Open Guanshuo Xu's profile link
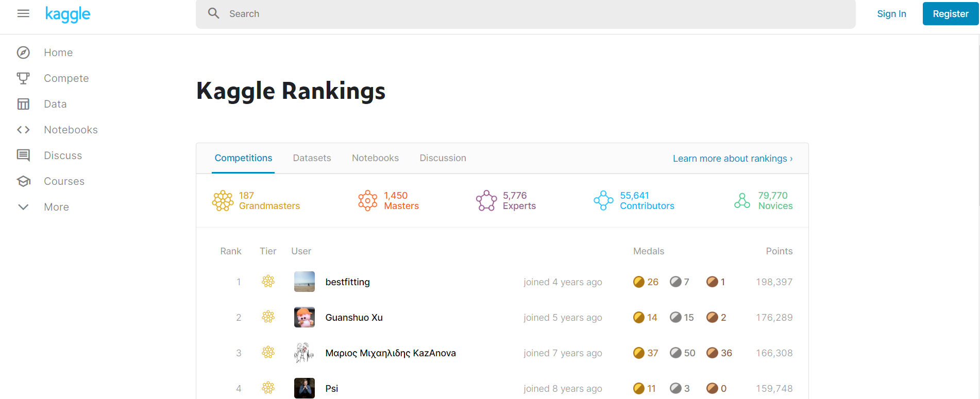 click(354, 318)
